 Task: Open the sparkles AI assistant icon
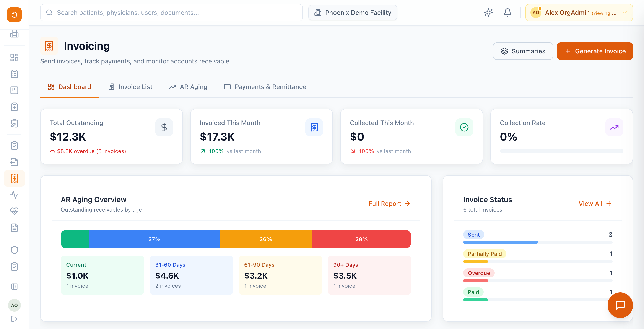(488, 12)
